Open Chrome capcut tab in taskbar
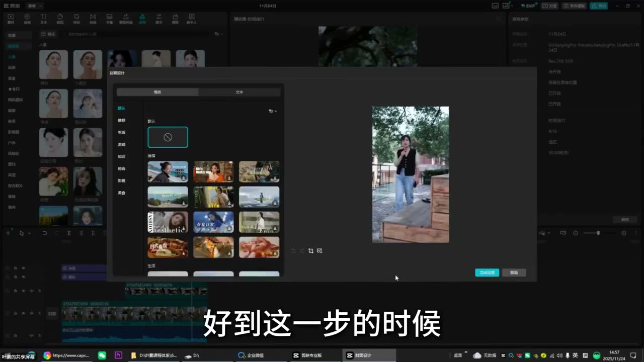Viewport: 644px width, 362px height. 66,355
